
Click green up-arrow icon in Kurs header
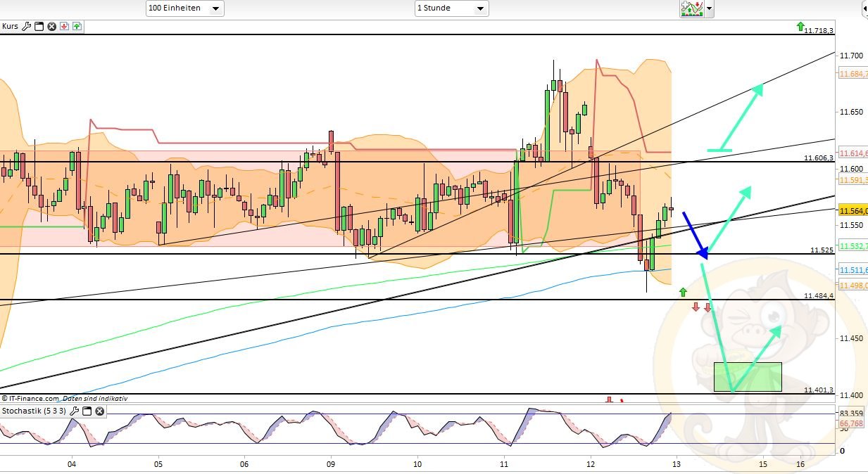point(77,27)
